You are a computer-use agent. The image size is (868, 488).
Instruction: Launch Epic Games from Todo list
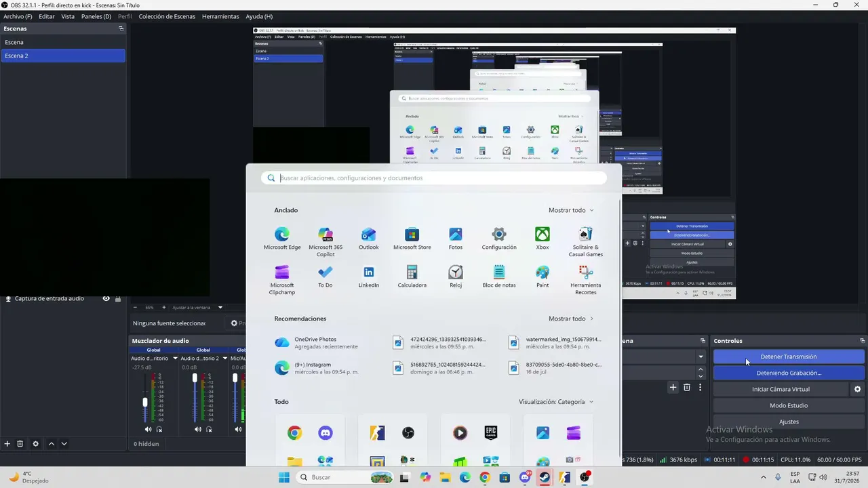[x=491, y=432]
